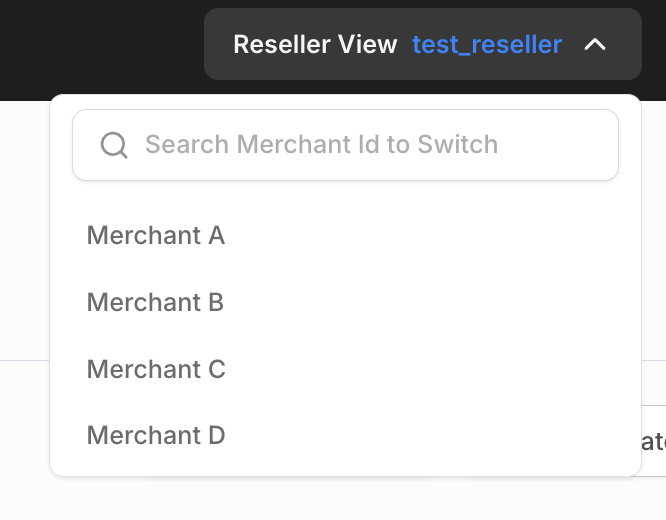Click the partially hidden button at right edge
The image size is (666, 520).
click(653, 440)
